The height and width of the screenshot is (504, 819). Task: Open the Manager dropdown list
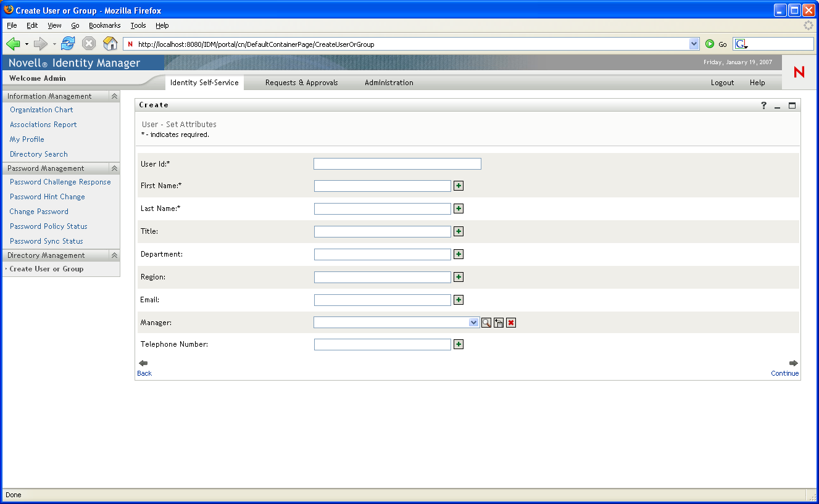(x=473, y=322)
